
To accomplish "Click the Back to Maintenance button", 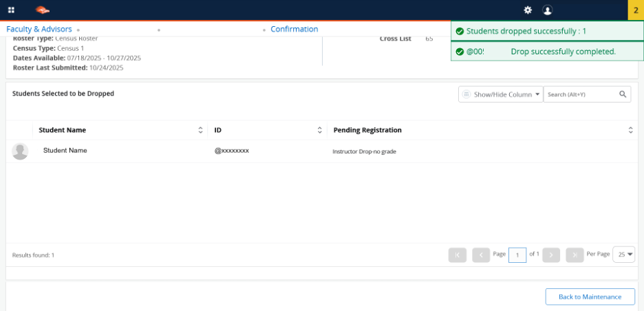I will 590,297.
